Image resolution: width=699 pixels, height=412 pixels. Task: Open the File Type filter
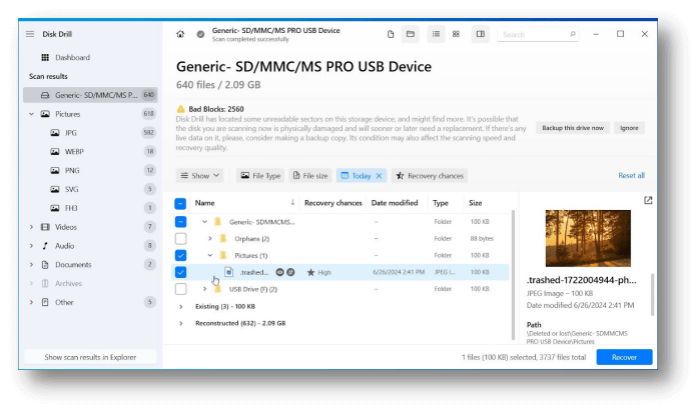[260, 176]
